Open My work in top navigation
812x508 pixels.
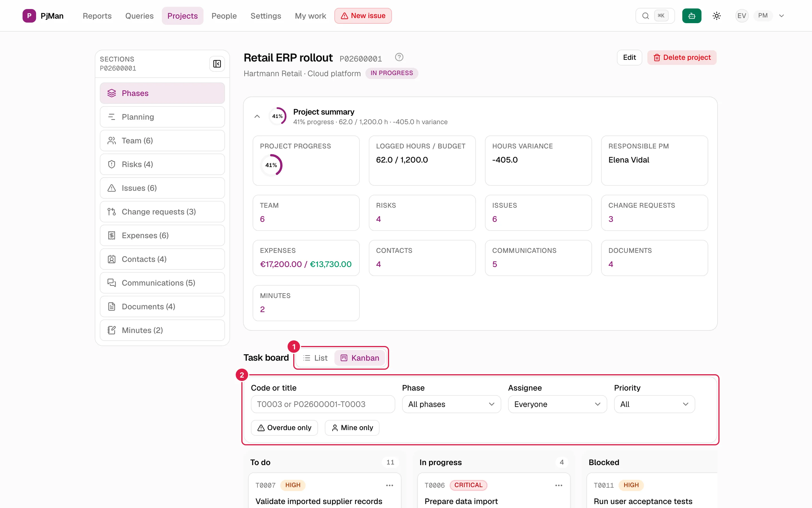point(310,16)
